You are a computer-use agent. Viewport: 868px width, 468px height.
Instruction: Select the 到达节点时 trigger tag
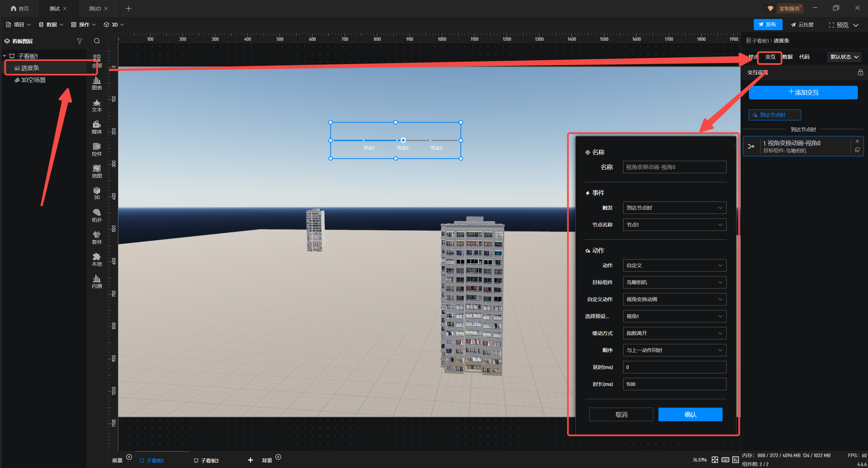pyautogui.click(x=774, y=115)
